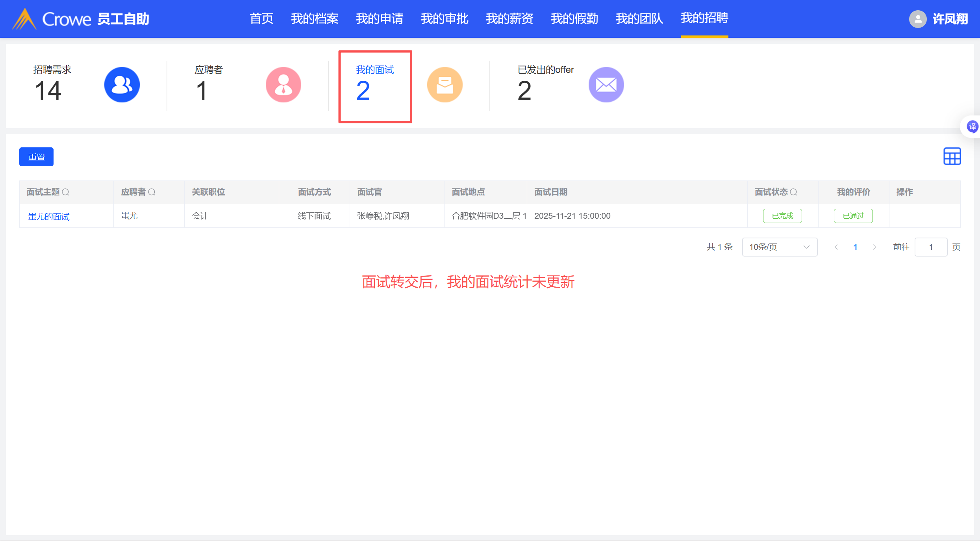
Task: Open the 我的审批 menu item
Action: click(444, 19)
